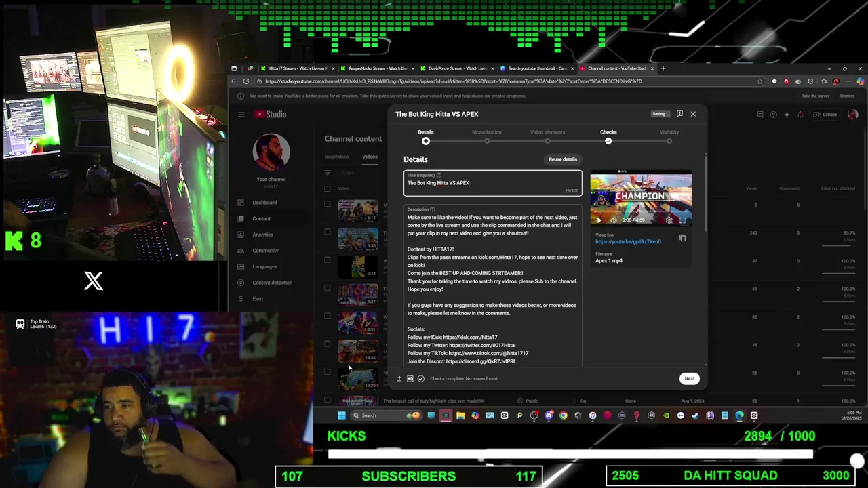Open the Windows Start menu
The image size is (868, 488).
click(341, 415)
